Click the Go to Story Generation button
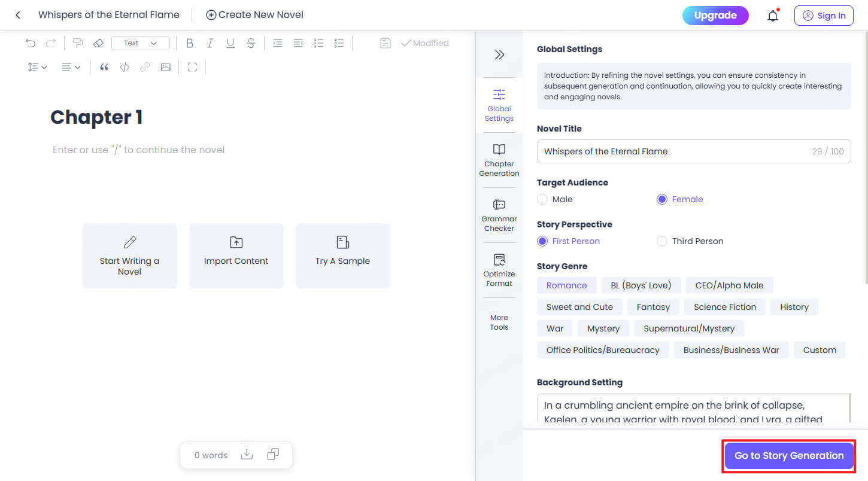868x481 pixels. (x=788, y=455)
